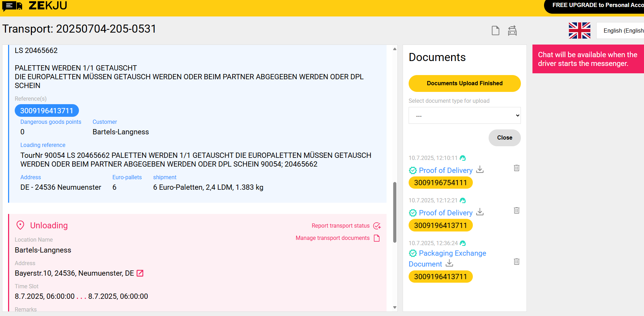The height and width of the screenshot is (316, 644).
Task: Click shipment text 6 Euro-Paletten, 2,4 LDM
Action: click(x=208, y=187)
